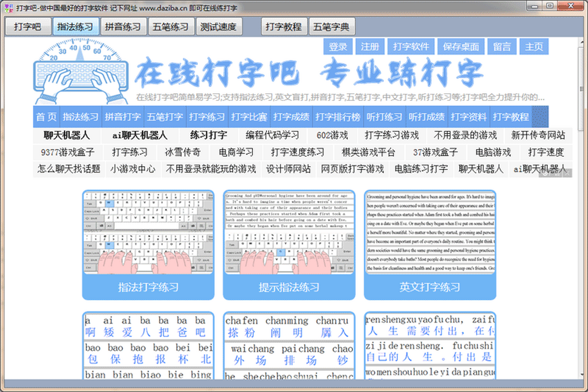Launch 测试速度 from the toolbar
The width and height of the screenshot is (588, 392).
click(x=219, y=27)
